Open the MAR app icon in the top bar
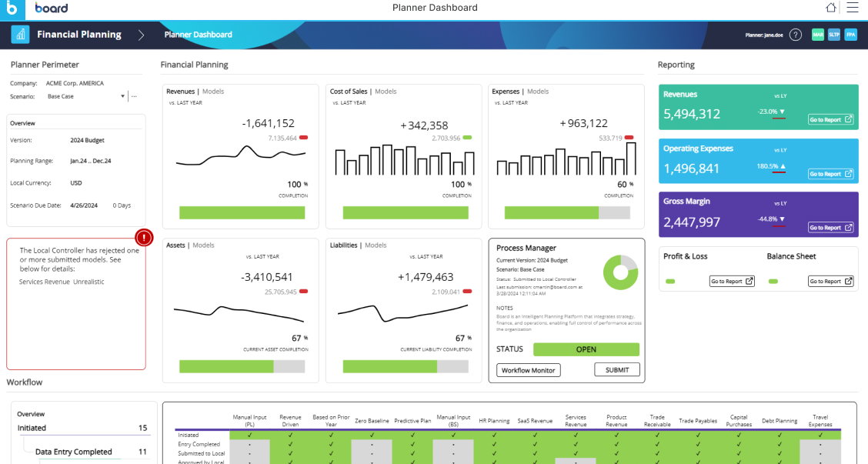The image size is (868, 464). point(818,35)
